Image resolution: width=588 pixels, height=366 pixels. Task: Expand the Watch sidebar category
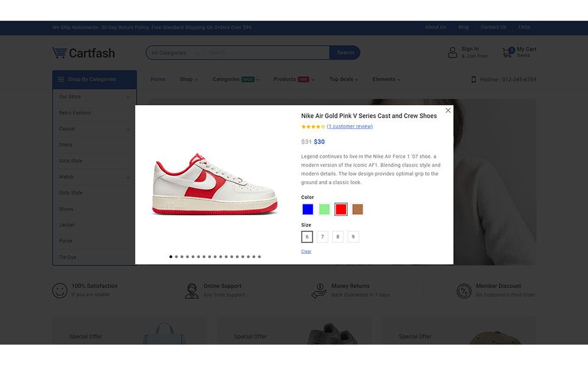(x=127, y=178)
